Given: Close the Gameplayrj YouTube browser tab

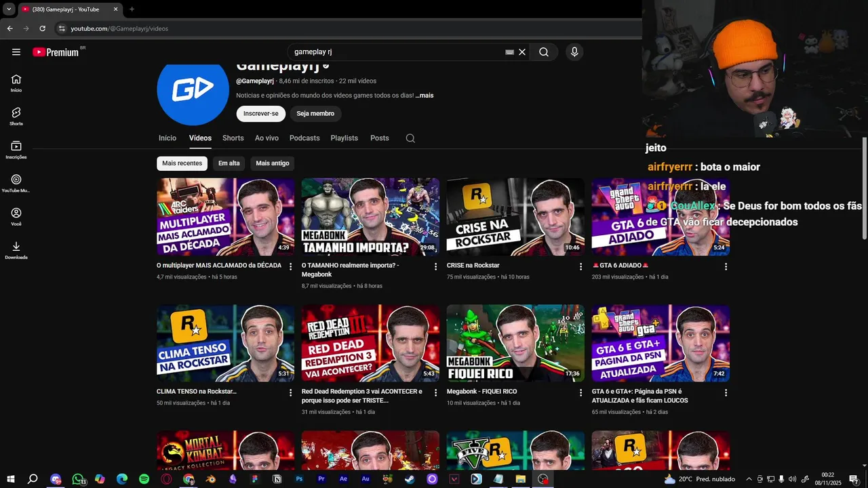Looking at the screenshot, I should tap(115, 9).
